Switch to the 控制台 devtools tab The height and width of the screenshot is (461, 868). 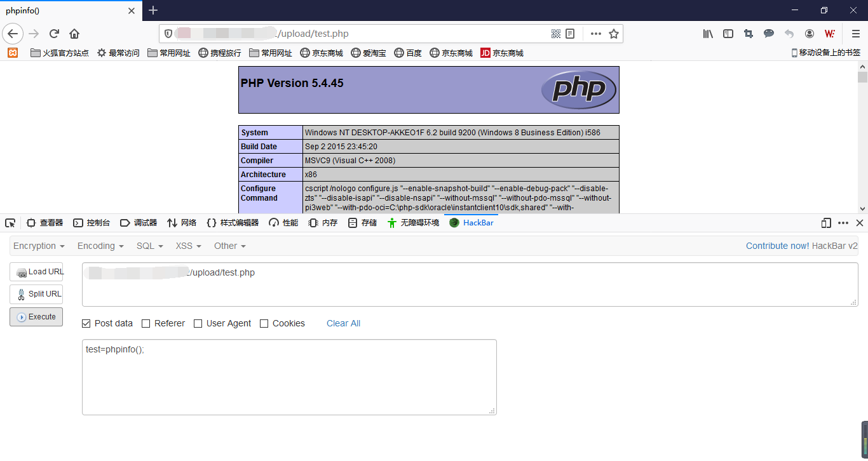(92, 223)
